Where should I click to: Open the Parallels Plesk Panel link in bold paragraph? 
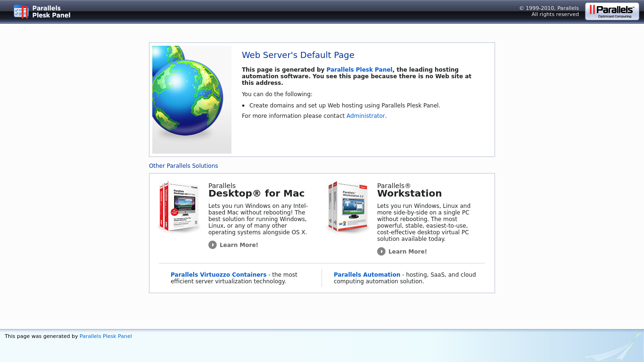pyautogui.click(x=359, y=69)
